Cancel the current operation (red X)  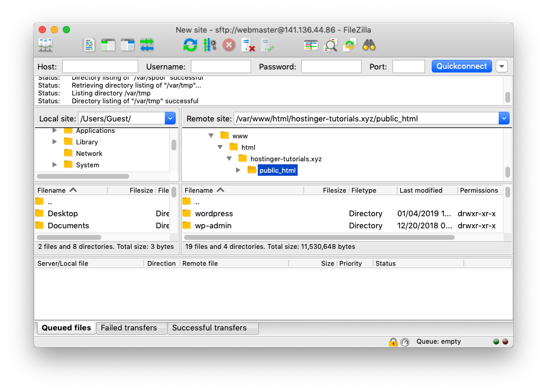pyautogui.click(x=229, y=45)
